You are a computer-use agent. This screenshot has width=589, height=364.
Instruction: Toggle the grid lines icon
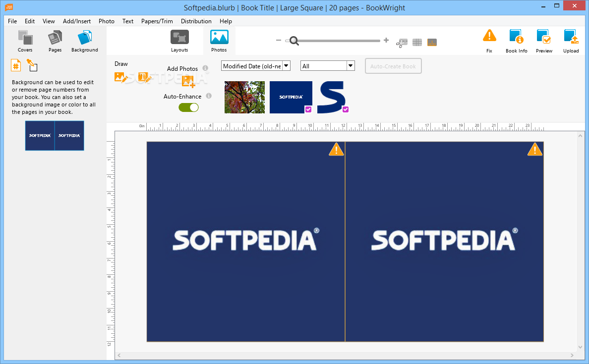tap(417, 43)
